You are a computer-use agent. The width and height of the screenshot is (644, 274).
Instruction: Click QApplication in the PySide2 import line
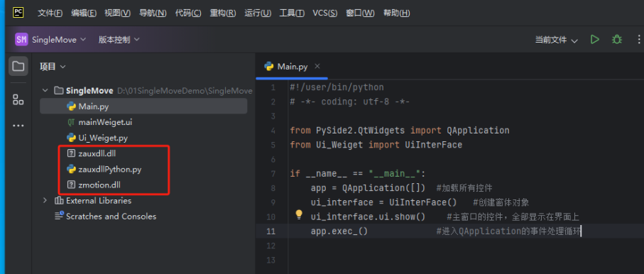[x=478, y=131]
